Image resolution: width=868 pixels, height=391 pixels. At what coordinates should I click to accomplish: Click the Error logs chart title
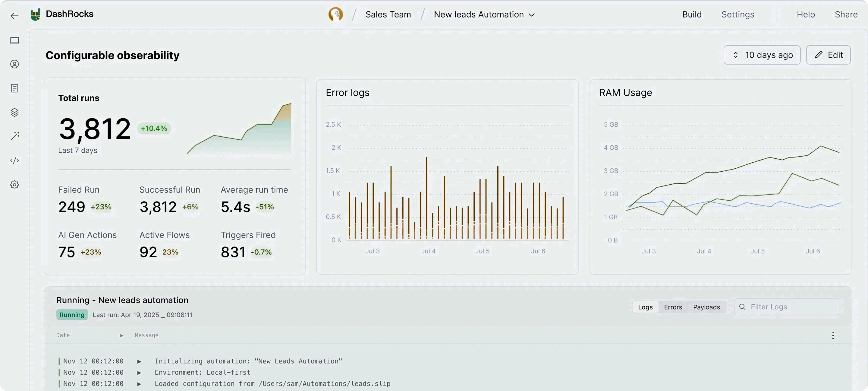pos(348,92)
